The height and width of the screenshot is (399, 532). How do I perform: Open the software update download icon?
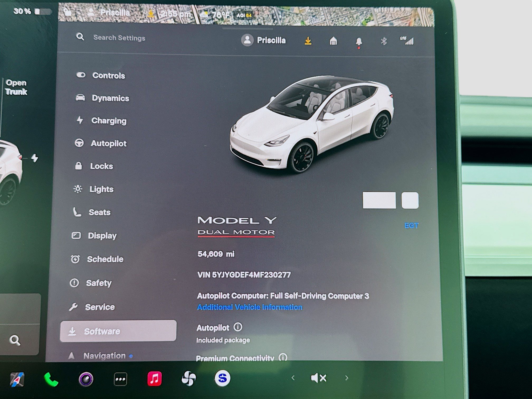pos(308,41)
